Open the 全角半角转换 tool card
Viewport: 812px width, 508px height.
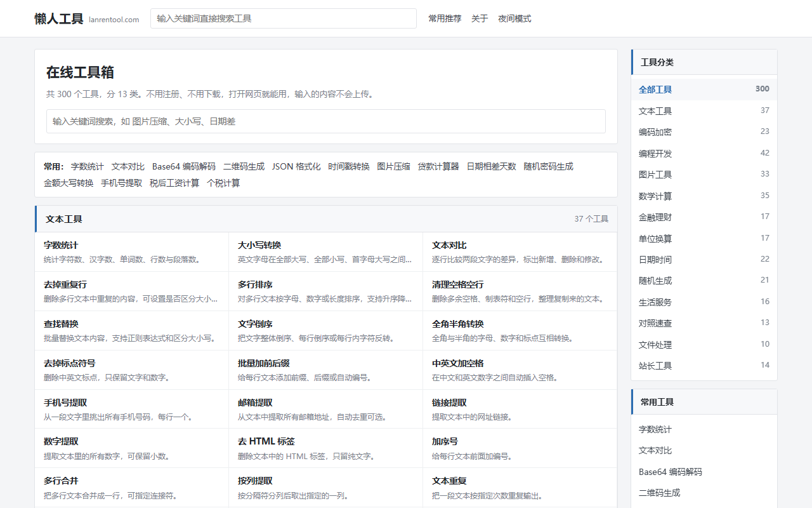coord(520,331)
